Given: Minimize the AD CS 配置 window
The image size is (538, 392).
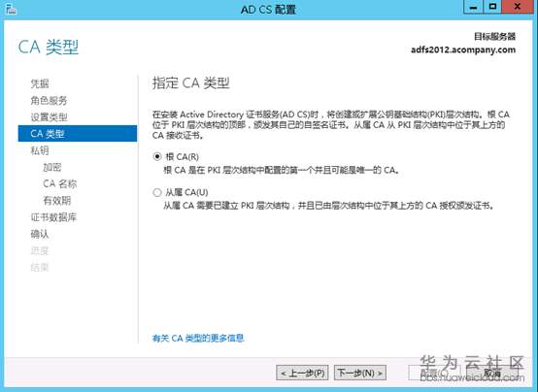Looking at the screenshot, I should click(x=473, y=7).
